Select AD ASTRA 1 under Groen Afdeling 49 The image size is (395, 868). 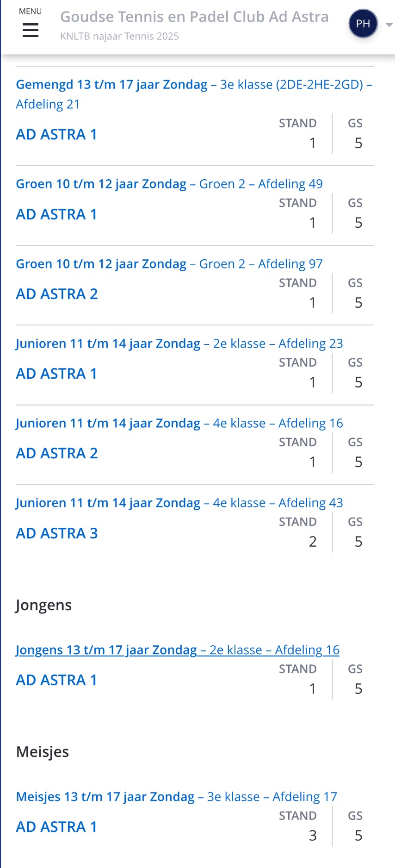56,214
